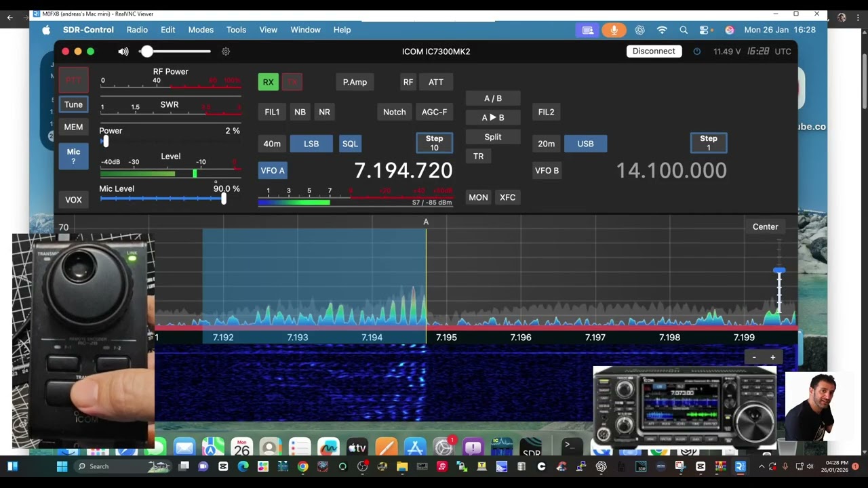Open the FIL2 filter selector

pyautogui.click(x=546, y=112)
